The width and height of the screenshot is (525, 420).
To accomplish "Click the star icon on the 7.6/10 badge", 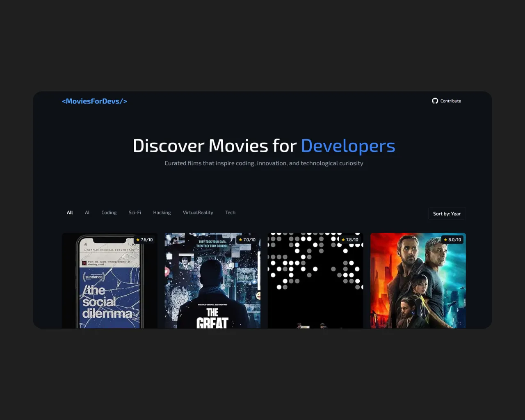I will point(138,240).
